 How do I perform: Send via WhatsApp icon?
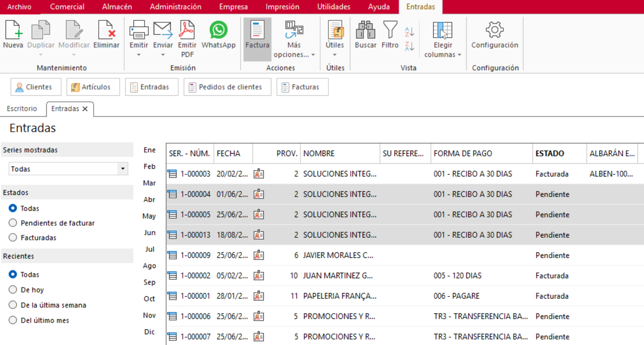click(x=218, y=30)
